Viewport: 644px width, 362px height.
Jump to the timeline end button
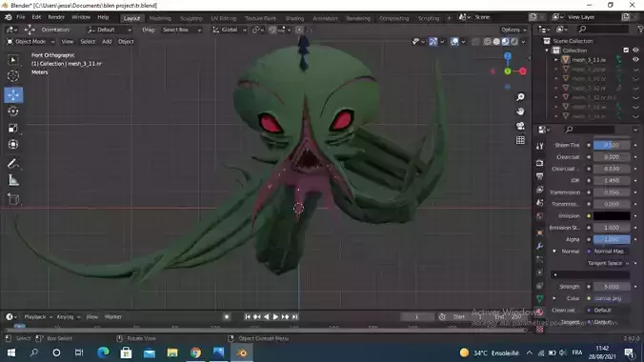[295, 317]
